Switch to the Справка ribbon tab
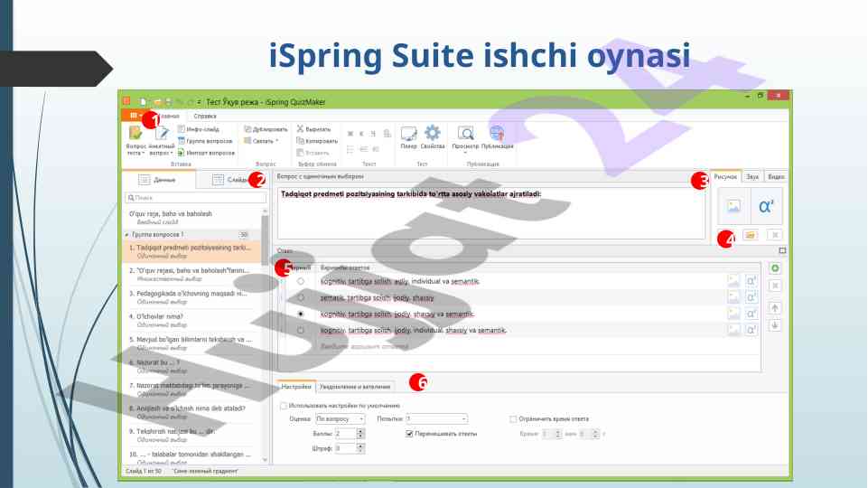868x488 pixels. [205, 117]
